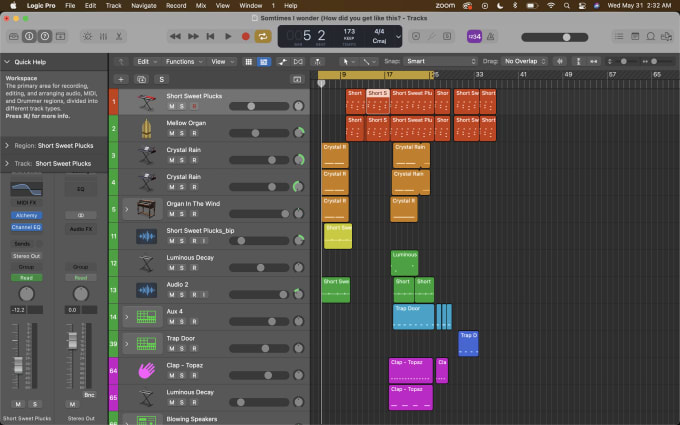This screenshot has width=680, height=425.
Task: Toggle Cycle mode button
Action: 263,36
